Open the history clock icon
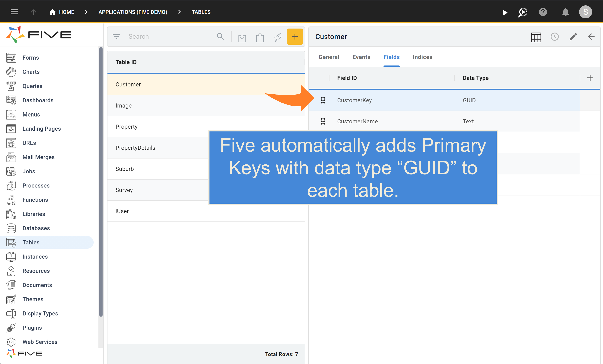Viewport: 603px width, 364px height. tap(555, 37)
